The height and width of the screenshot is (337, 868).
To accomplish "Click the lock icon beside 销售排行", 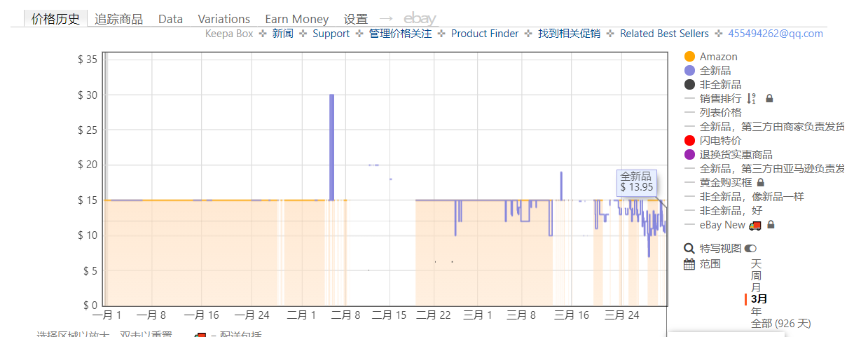I will pyautogui.click(x=769, y=99).
